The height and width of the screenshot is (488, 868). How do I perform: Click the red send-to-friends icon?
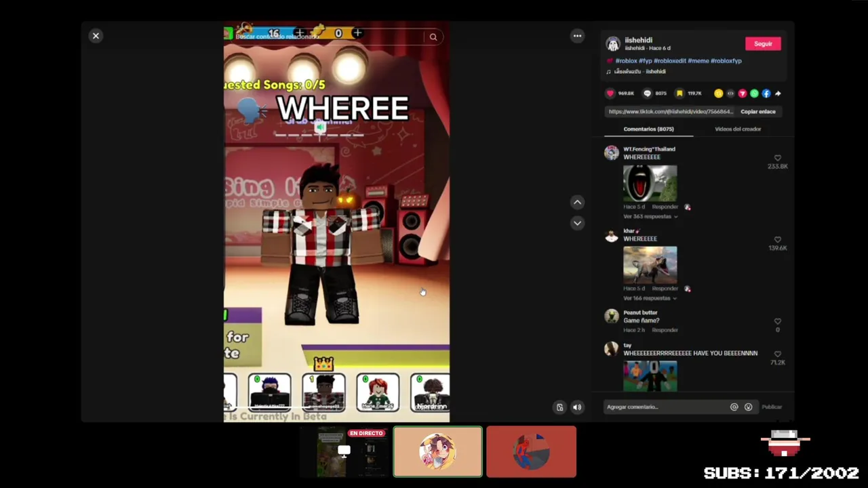[743, 94]
